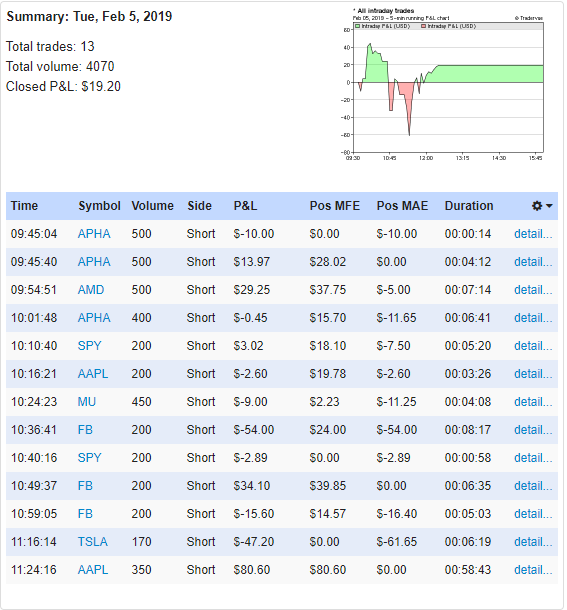Select the Total volume: 4070 text
Screen dimensions: 567x610
tap(60, 67)
